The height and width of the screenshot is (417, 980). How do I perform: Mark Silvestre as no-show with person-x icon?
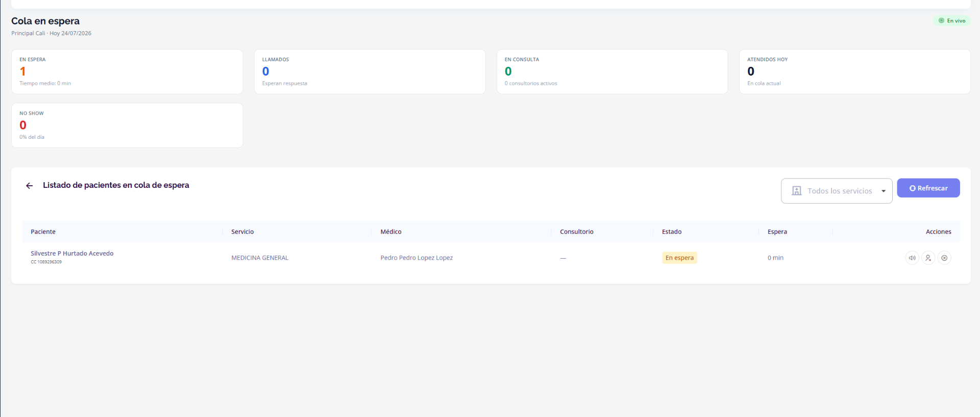click(928, 258)
